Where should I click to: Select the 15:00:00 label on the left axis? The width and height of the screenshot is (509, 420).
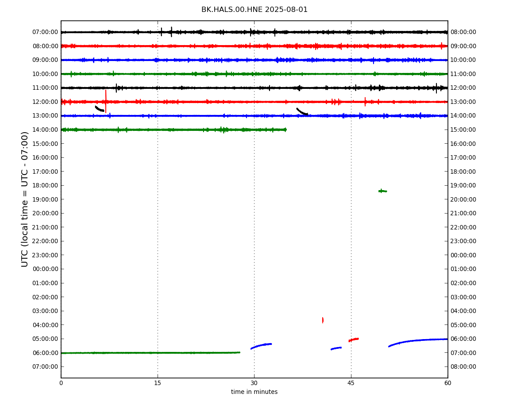pyautogui.click(x=45, y=144)
